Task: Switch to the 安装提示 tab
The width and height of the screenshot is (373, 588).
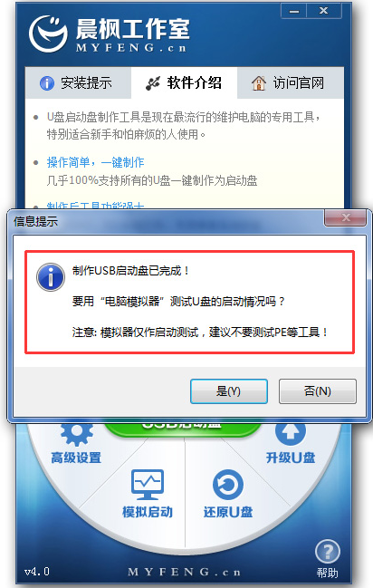Action: click(78, 82)
